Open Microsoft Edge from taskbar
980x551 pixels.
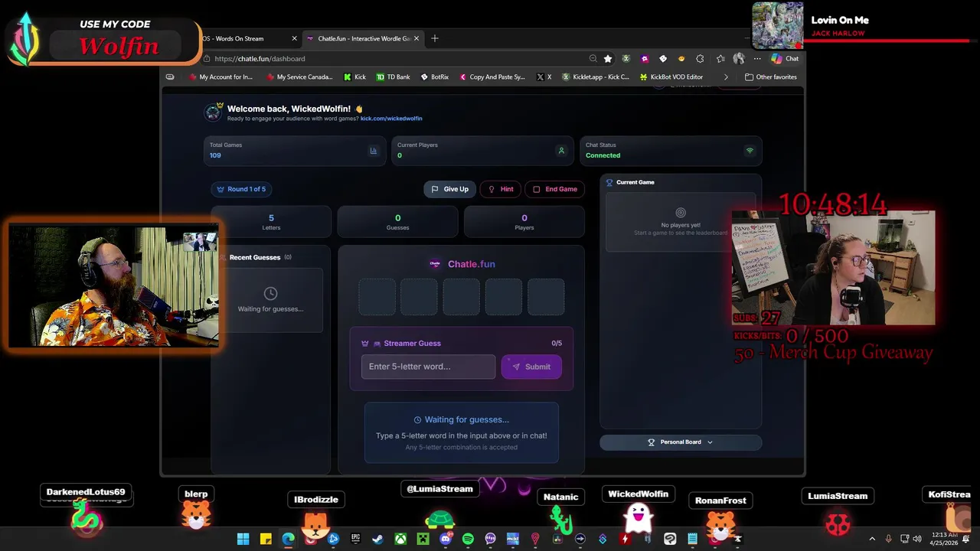pos(288,539)
